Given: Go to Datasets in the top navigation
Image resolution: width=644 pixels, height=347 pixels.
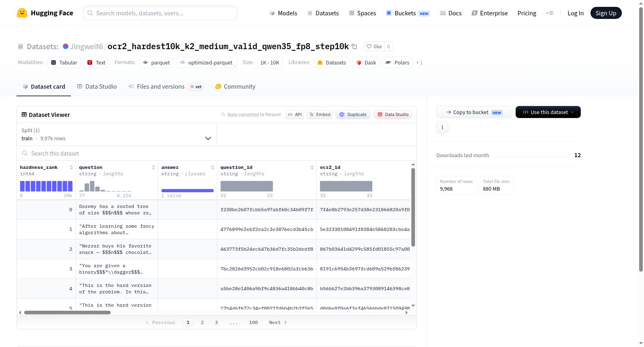Looking at the screenshot, I should (x=323, y=13).
